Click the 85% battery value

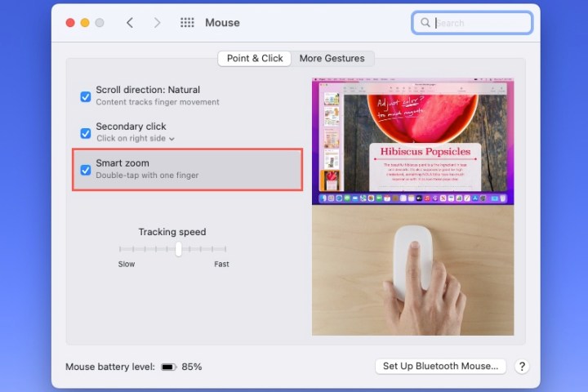(x=192, y=367)
